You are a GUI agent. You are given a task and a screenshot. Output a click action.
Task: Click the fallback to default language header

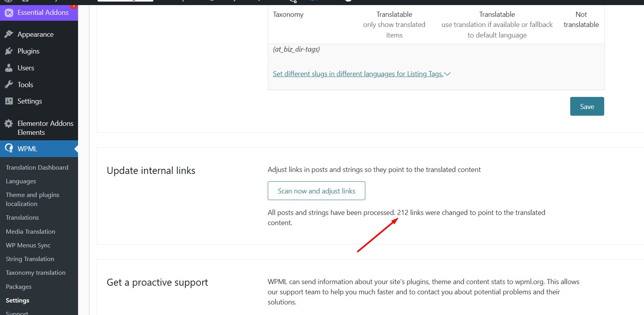(497, 25)
